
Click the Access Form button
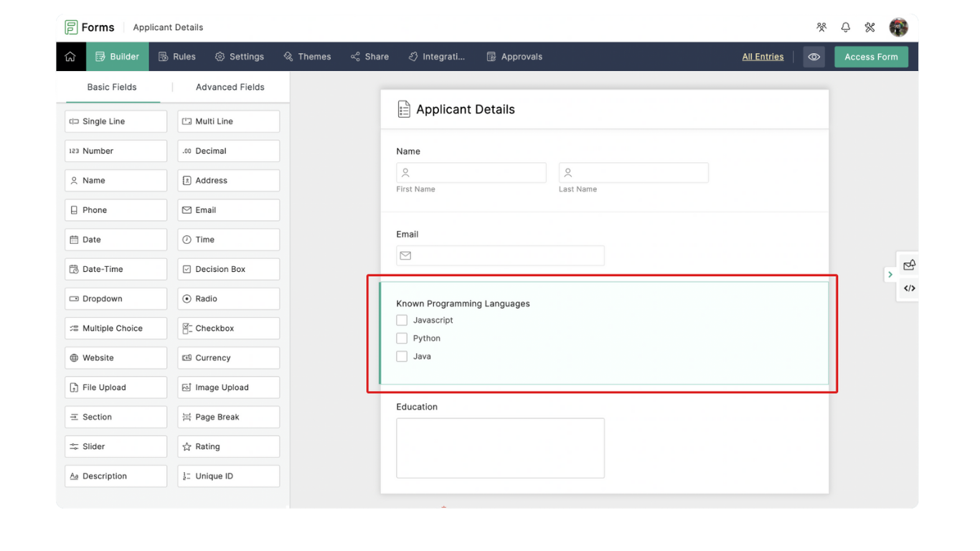tap(871, 57)
